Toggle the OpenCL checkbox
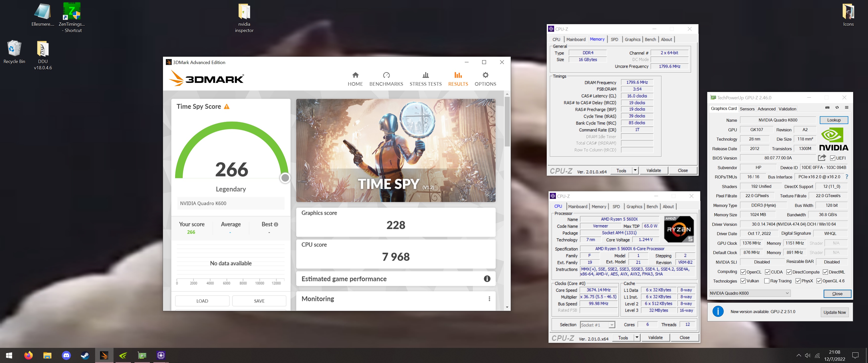This screenshot has width=868, height=363. [x=743, y=272]
